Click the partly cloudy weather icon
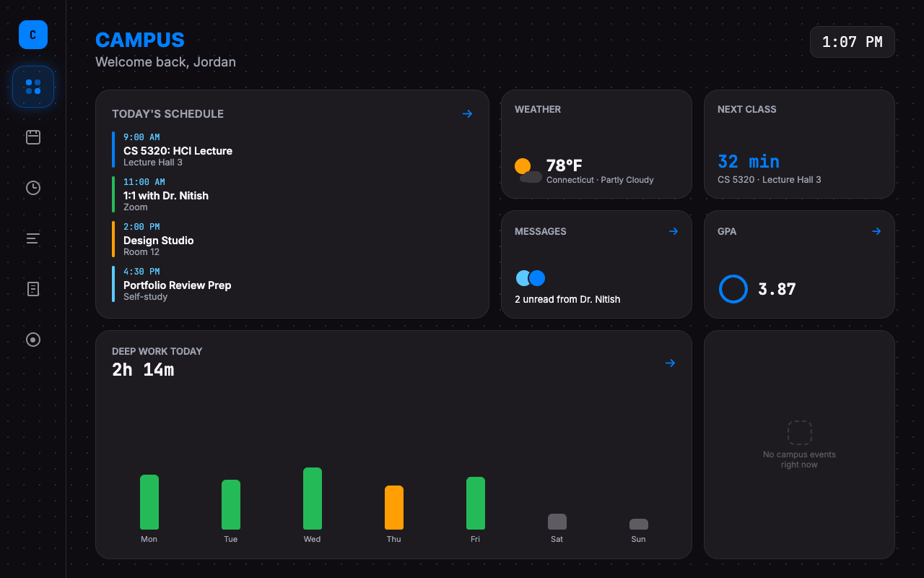The height and width of the screenshot is (578, 924). (528, 171)
